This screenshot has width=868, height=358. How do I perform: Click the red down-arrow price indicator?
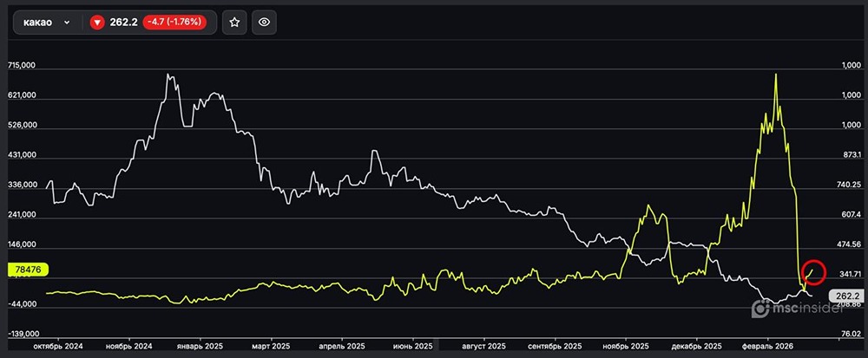click(96, 23)
